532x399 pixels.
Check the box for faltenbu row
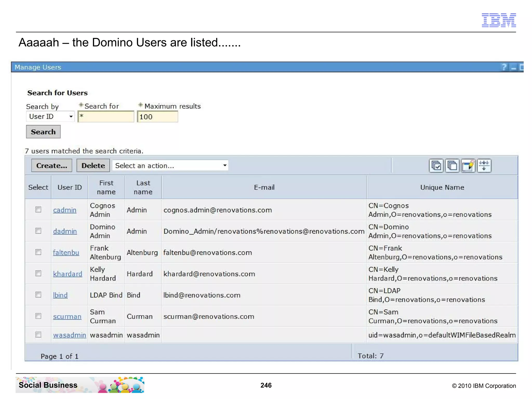[38, 252]
